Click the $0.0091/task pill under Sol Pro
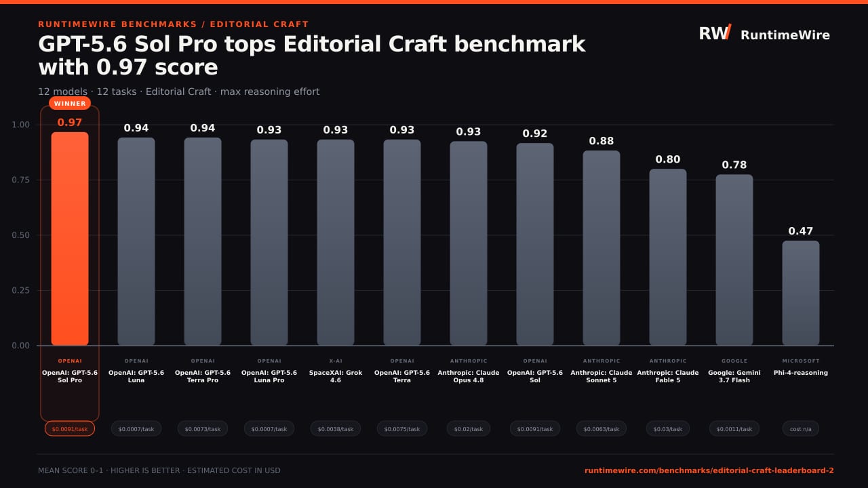Viewport: 868px width, 488px height. [x=70, y=428]
